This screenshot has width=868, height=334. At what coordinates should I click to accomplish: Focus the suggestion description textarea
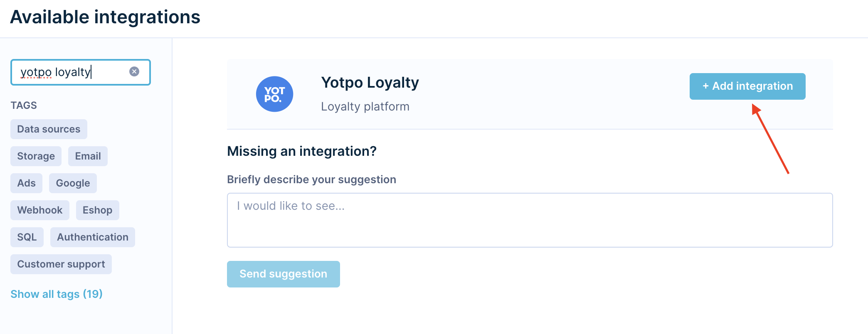pos(529,220)
